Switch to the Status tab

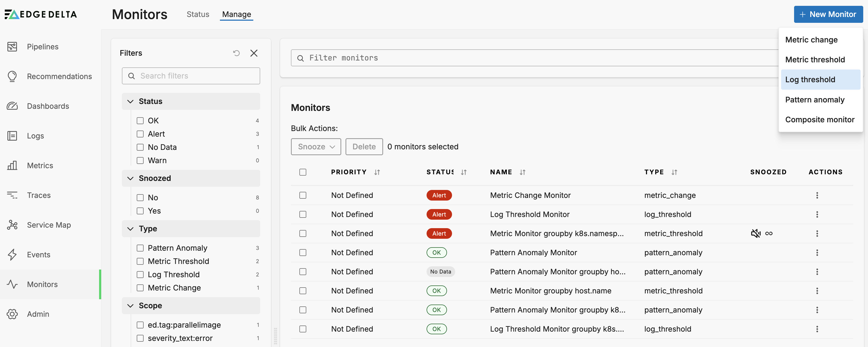click(x=198, y=14)
